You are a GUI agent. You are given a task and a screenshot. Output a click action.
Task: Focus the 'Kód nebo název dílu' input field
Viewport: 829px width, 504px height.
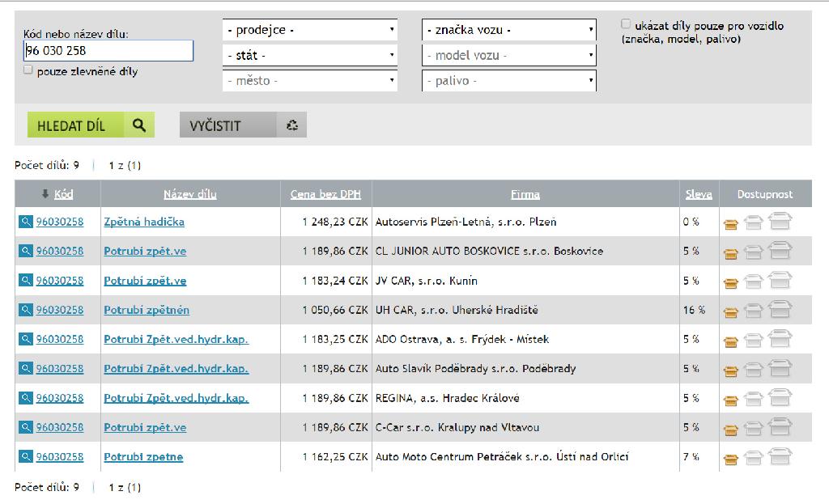[x=108, y=51]
